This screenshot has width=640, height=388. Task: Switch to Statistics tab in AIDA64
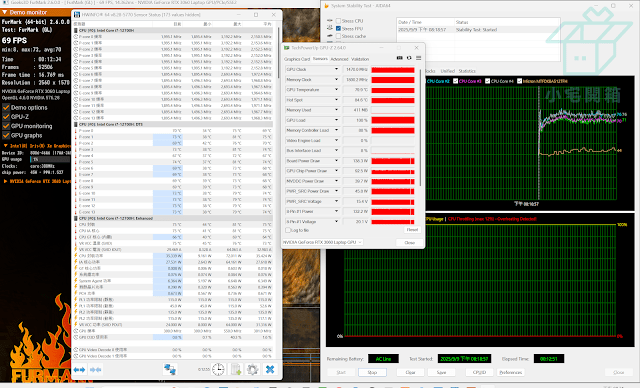coord(467,71)
